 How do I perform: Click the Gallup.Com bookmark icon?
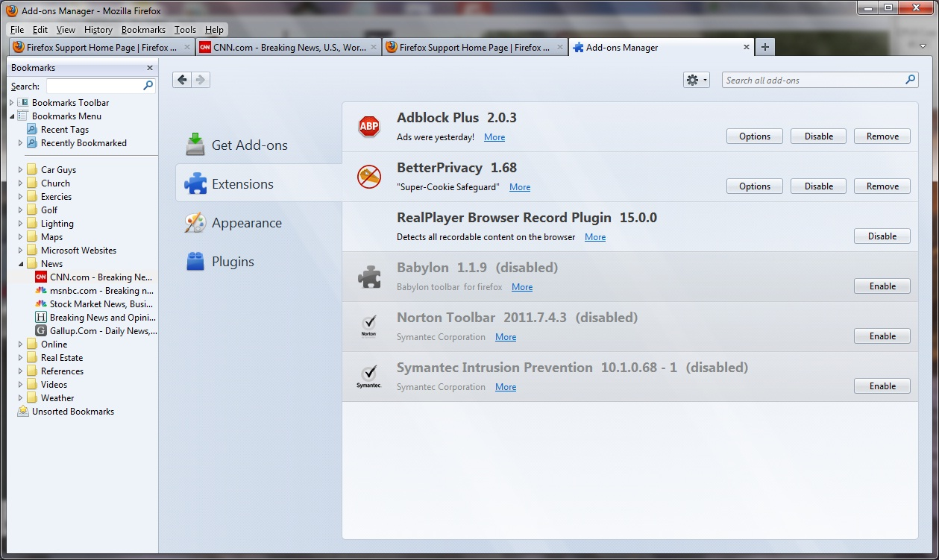(41, 331)
